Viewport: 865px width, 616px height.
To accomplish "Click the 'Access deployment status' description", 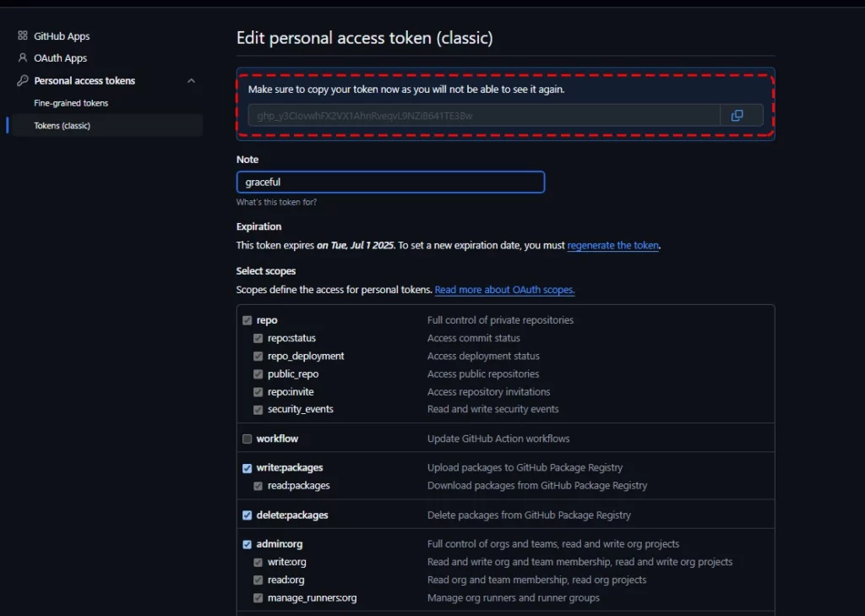I will (x=484, y=356).
